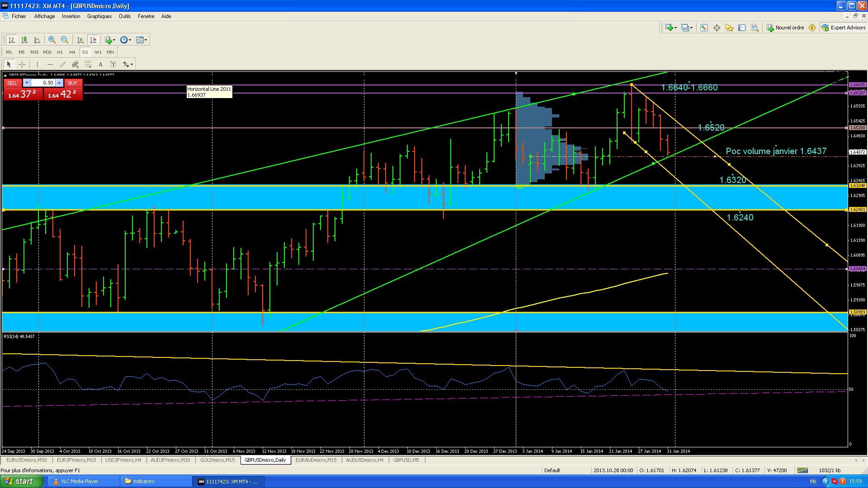Click the Nouvel ordre button
Viewport: 868px width, 488px height.
[786, 28]
